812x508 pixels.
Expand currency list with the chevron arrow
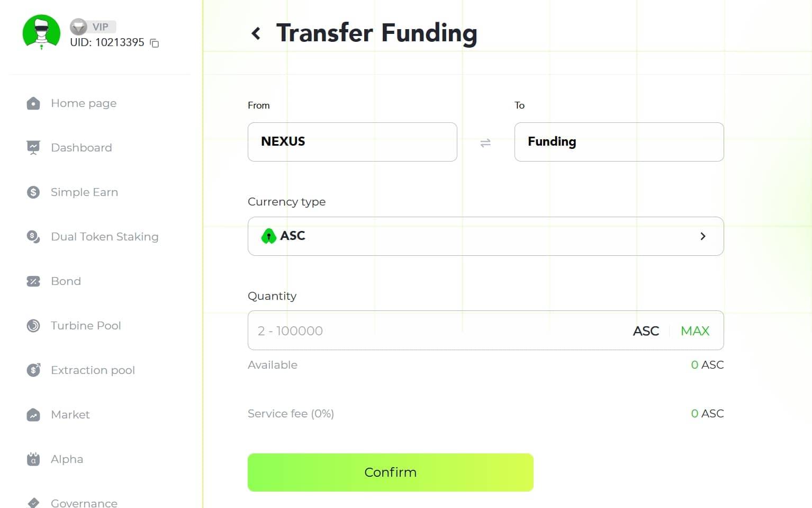coord(703,236)
